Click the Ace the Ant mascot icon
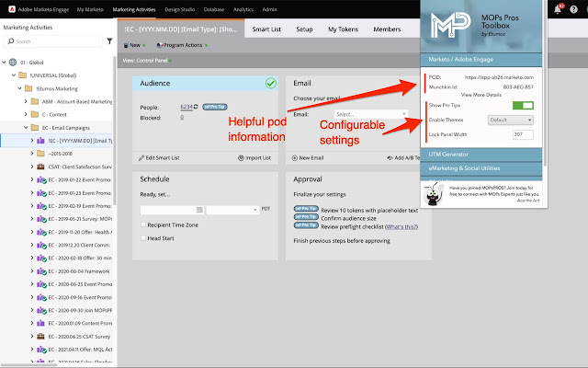The height and width of the screenshot is (368, 588). tap(434, 194)
